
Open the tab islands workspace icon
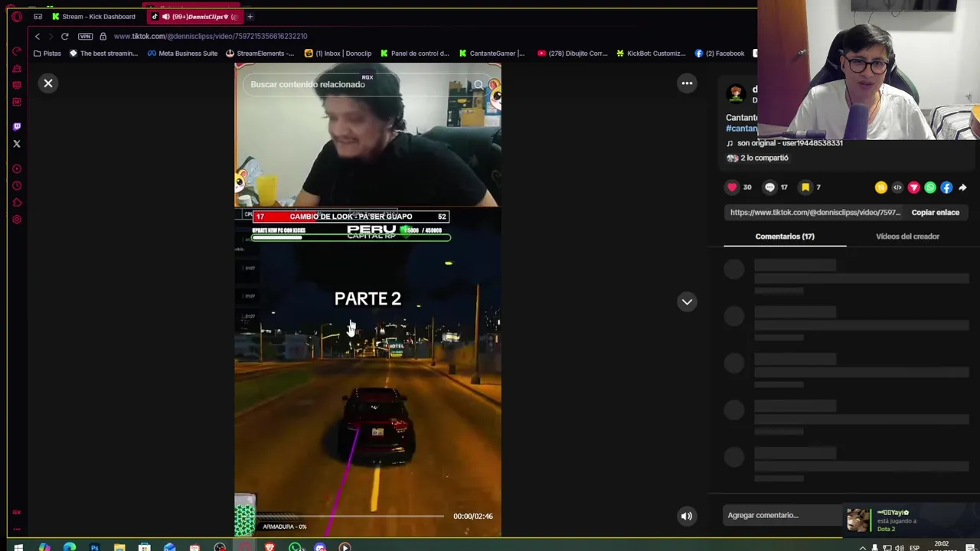pos(38,16)
